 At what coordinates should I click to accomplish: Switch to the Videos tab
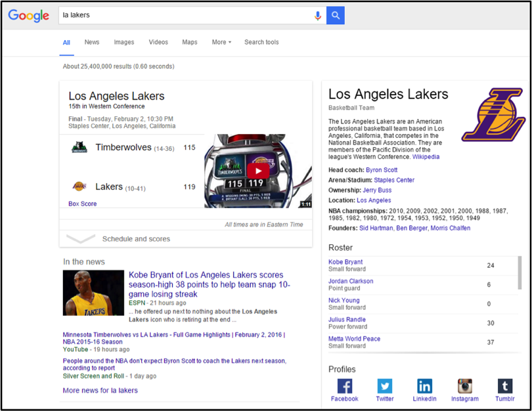pos(158,42)
